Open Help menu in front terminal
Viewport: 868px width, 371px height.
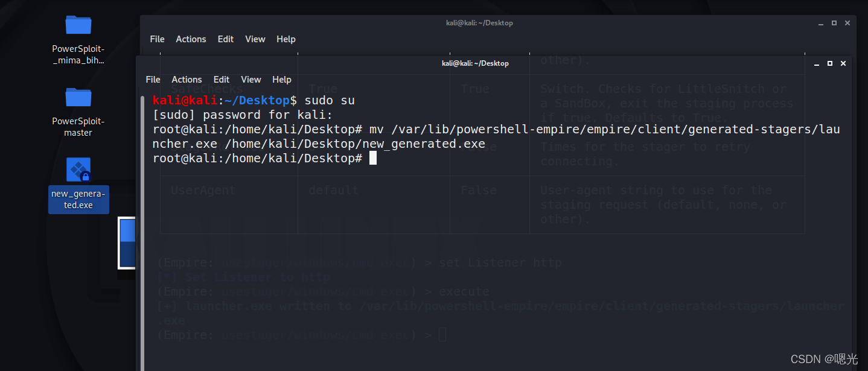[282, 80]
